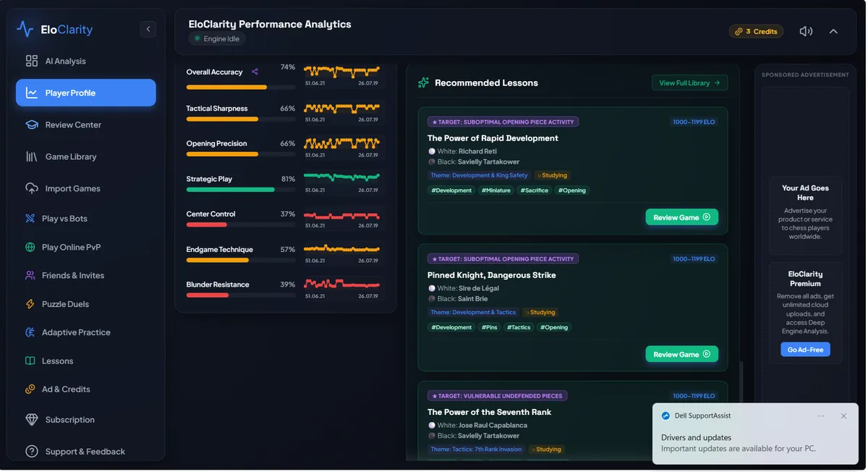The width and height of the screenshot is (868, 472).
Task: Click the Tactical Sharpness progress bar
Action: (x=241, y=119)
